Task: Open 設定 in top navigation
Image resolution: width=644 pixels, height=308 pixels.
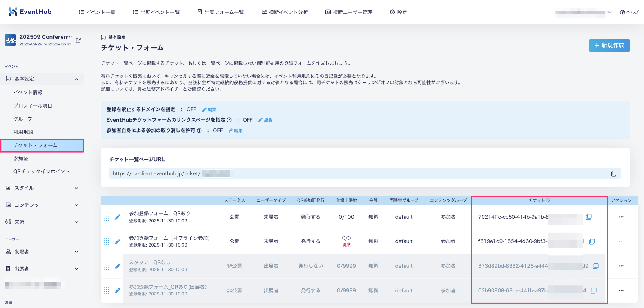Action: [x=398, y=12]
